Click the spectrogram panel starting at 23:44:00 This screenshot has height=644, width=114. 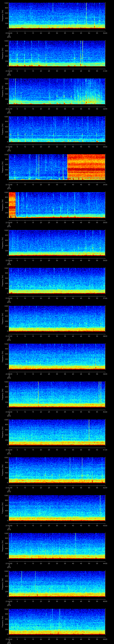click(57, 584)
